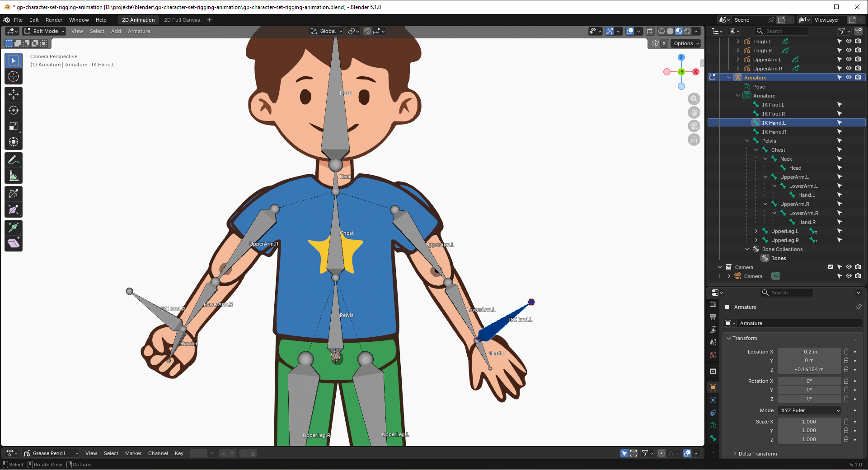Open Object properties tab icon
Image resolution: width=868 pixels, height=470 pixels.
click(713, 387)
